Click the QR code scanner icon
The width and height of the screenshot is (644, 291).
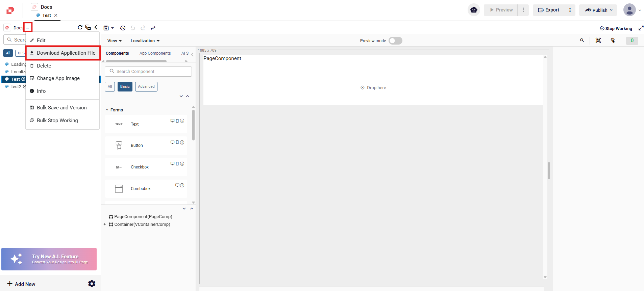598,41
